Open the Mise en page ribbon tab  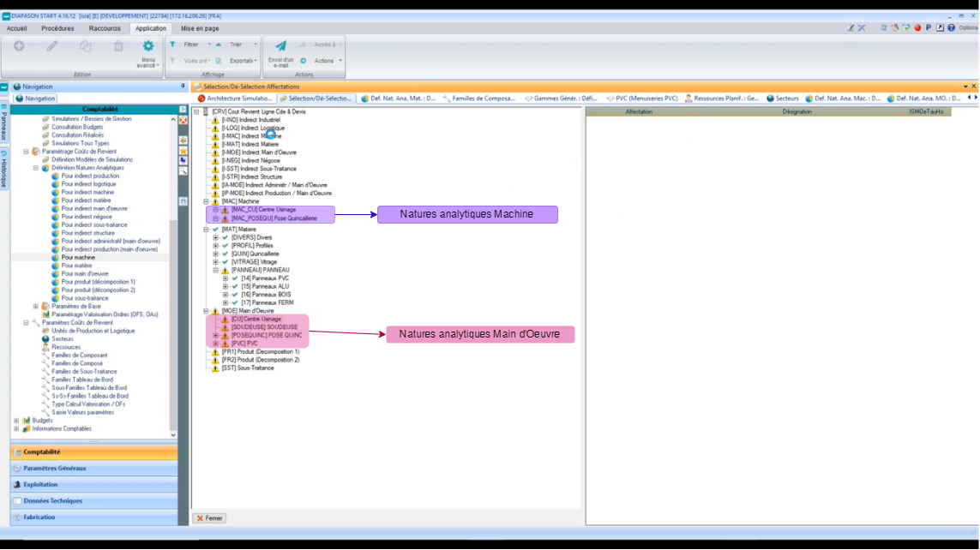(x=199, y=28)
